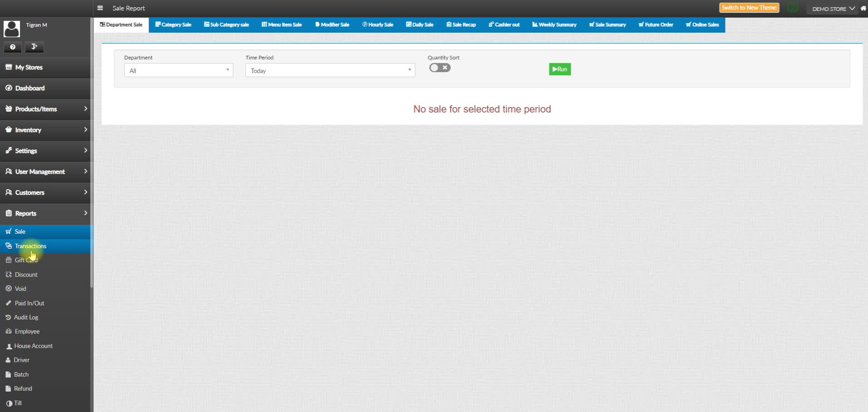The image size is (868, 412).
Task: Click Switch to New Theme button
Action: pos(749,8)
